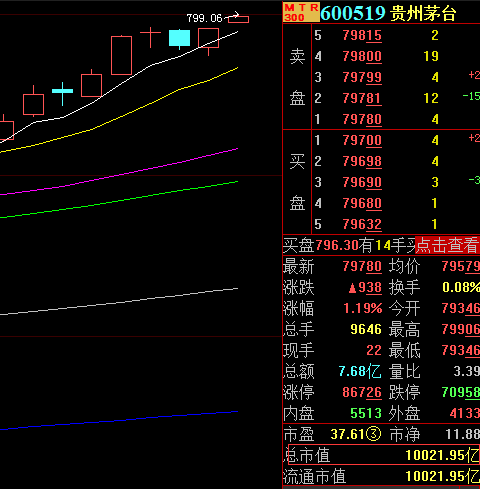Click the 点击查看 red button
This screenshot has height=489, width=480.
click(447, 245)
